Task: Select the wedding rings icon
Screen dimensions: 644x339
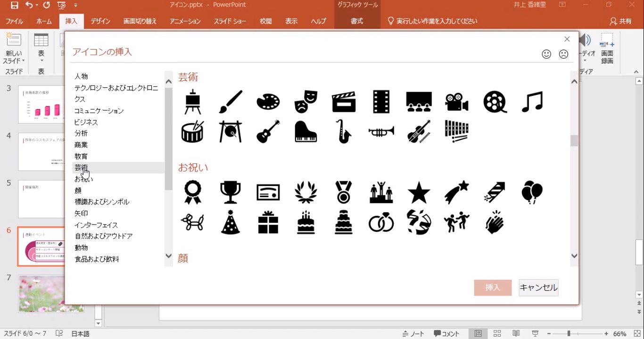Action: [x=381, y=222]
